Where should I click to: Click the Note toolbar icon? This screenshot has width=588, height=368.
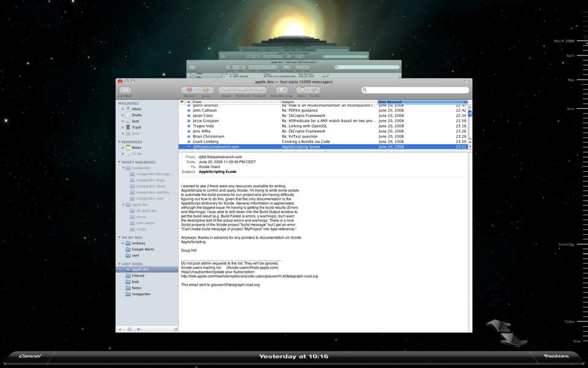[x=302, y=90]
